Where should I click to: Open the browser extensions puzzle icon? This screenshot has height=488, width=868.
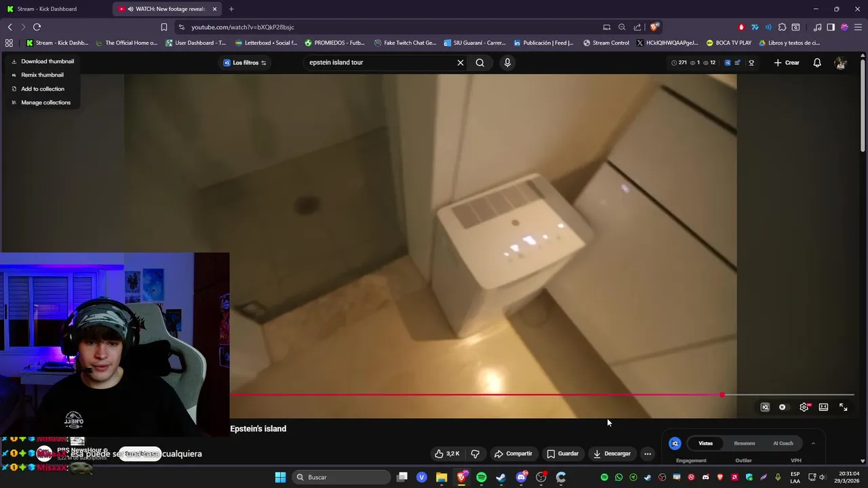click(782, 27)
